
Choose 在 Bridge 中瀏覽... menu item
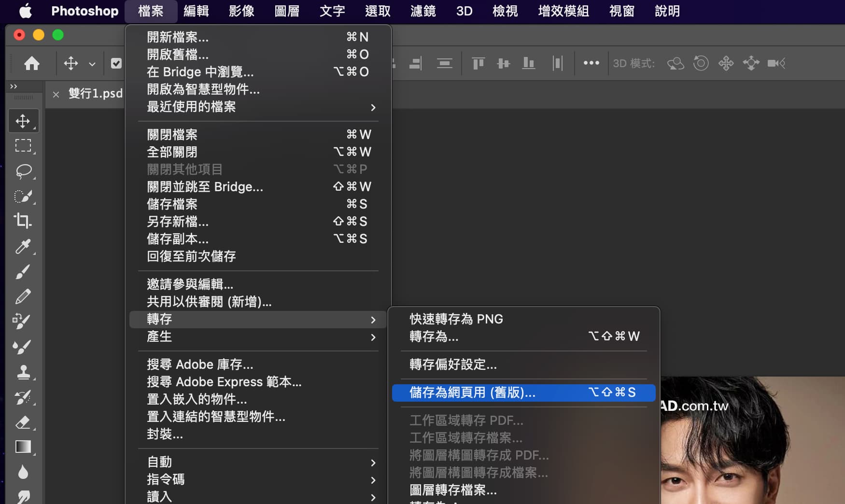coord(258,72)
